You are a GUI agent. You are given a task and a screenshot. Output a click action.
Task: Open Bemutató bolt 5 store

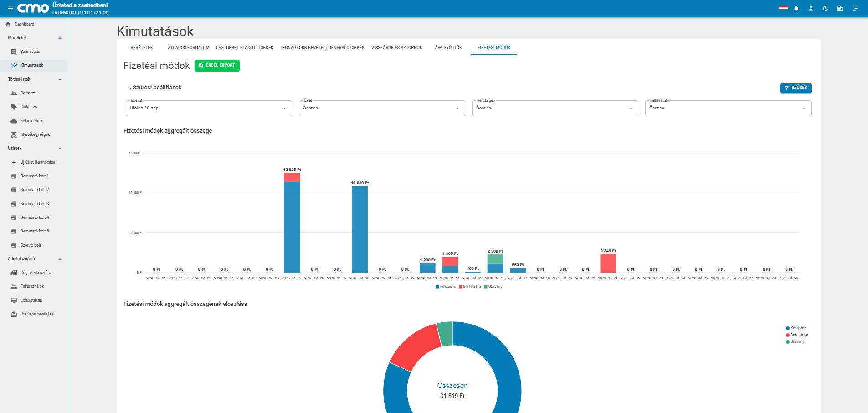click(34, 231)
